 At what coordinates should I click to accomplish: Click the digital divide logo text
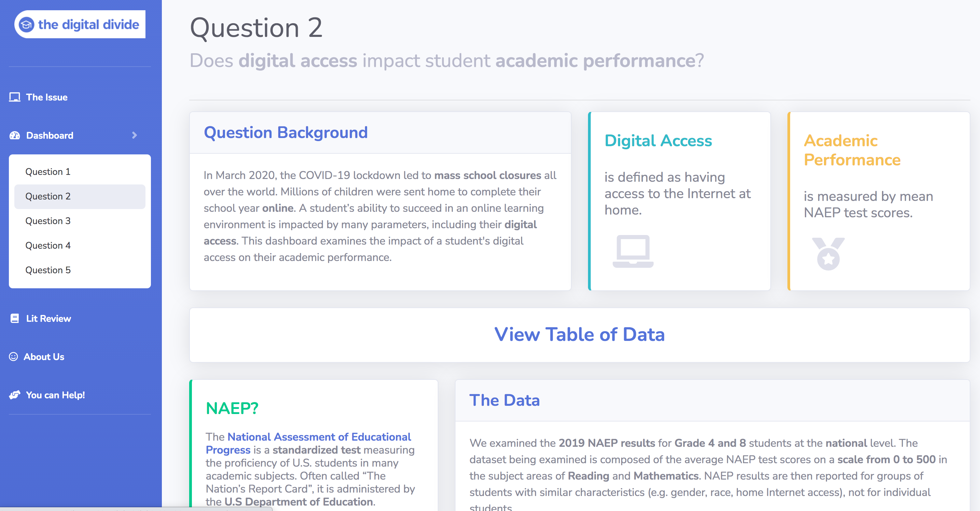[89, 25]
